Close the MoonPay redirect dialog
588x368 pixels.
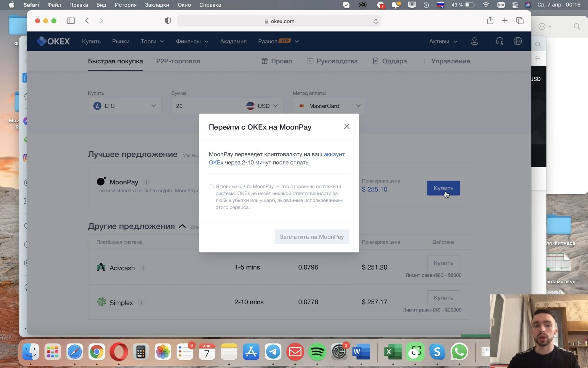pos(347,126)
